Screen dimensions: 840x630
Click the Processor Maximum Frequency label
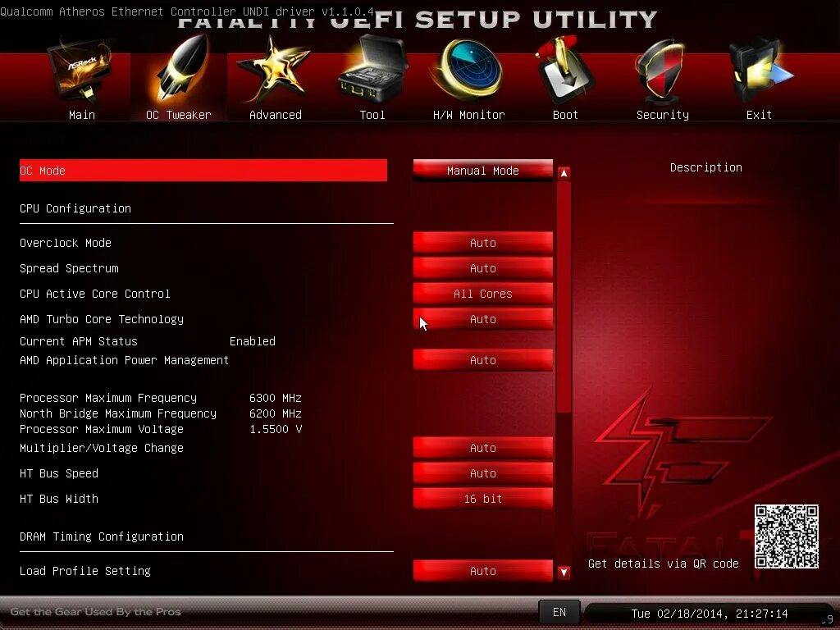(x=108, y=398)
